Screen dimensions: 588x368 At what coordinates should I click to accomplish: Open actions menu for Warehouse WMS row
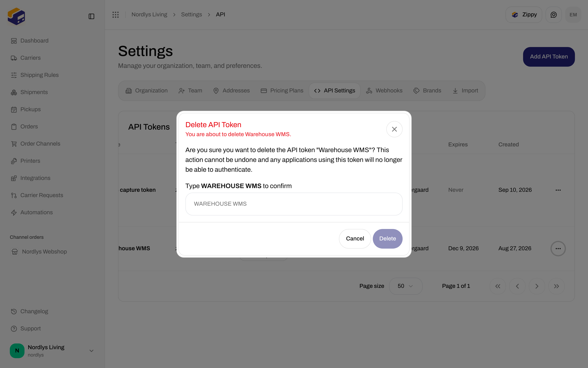tap(558, 248)
